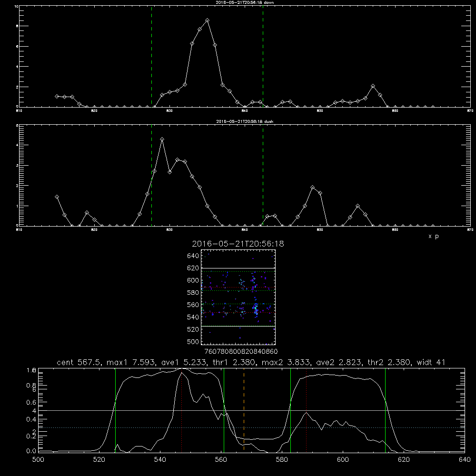Click the image plot title 2016-05-21T20:56:18

pyautogui.click(x=238, y=244)
